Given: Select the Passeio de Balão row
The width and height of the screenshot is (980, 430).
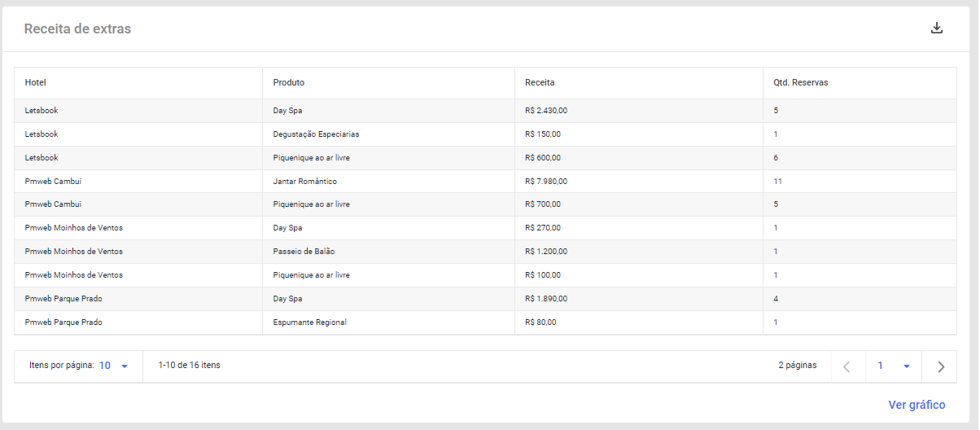Looking at the screenshot, I should tap(485, 252).
